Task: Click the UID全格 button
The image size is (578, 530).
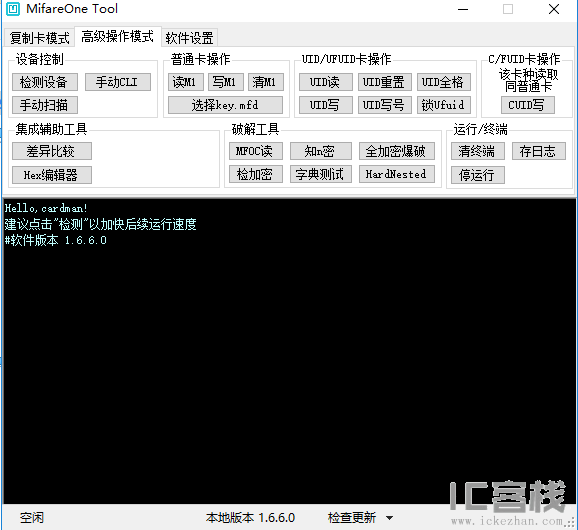Action: [x=443, y=82]
